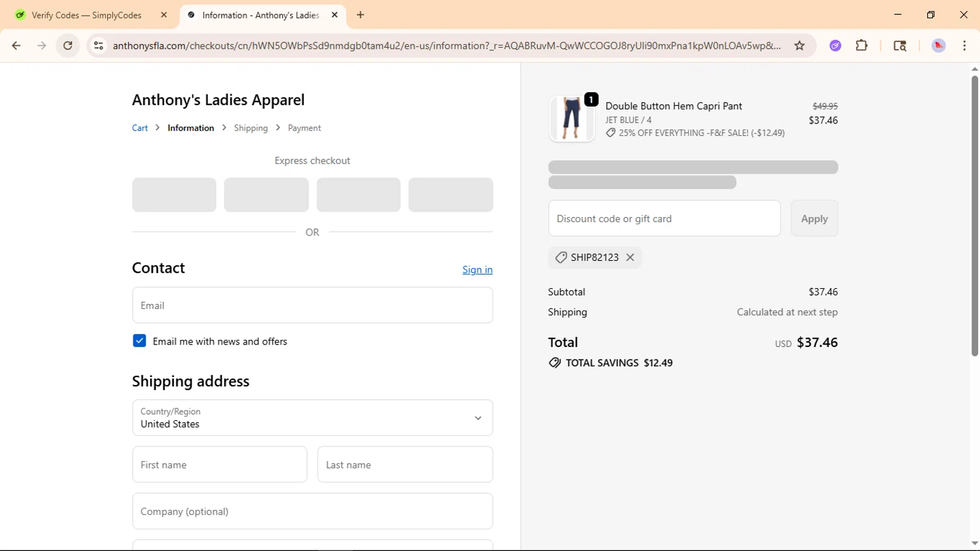Go to Cart breadcrumb link

tap(140, 128)
